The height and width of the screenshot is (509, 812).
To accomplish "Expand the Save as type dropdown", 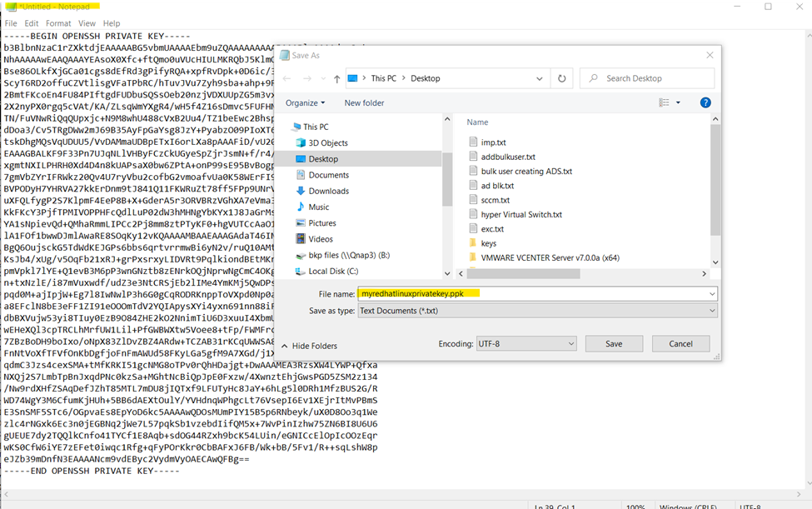I will 537,310.
